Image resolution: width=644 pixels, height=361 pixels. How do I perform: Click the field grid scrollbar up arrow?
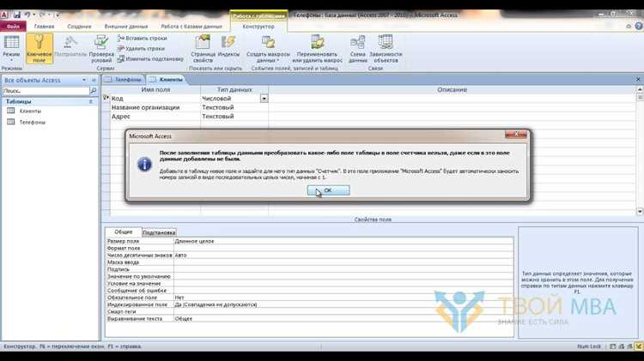(640, 89)
